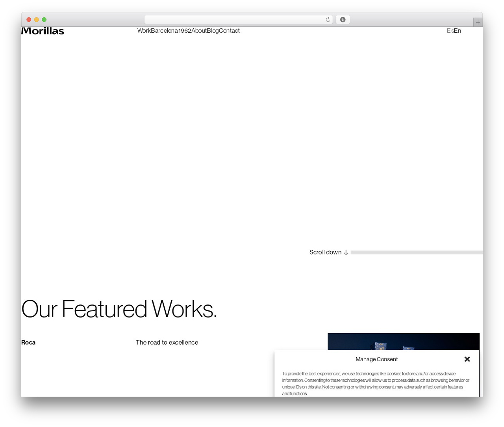This screenshot has height=427, width=504.
Task: Open the Blog page
Action: [x=213, y=31]
